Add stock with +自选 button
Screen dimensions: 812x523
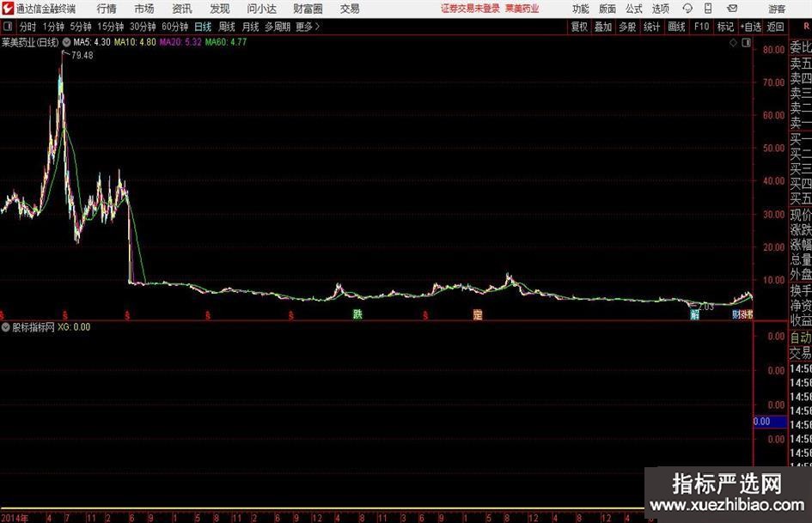coord(751,27)
